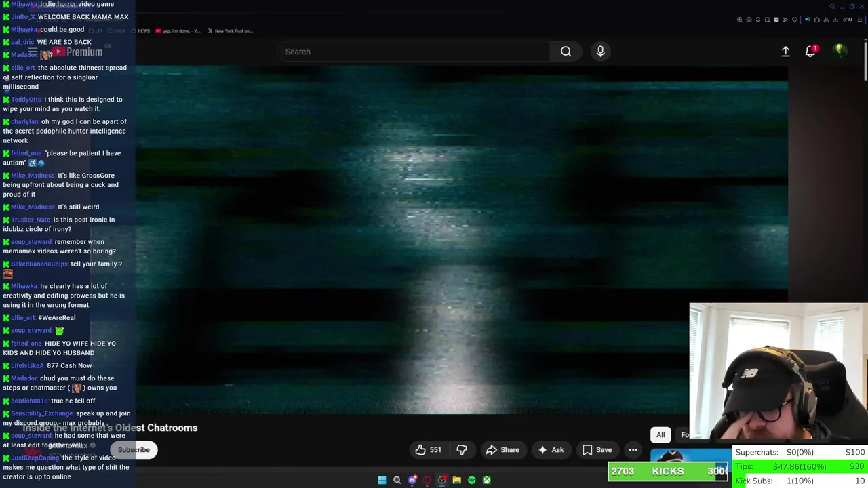The width and height of the screenshot is (868, 488).
Task: Click chat username LifeisLikeA
Action: tap(27, 366)
